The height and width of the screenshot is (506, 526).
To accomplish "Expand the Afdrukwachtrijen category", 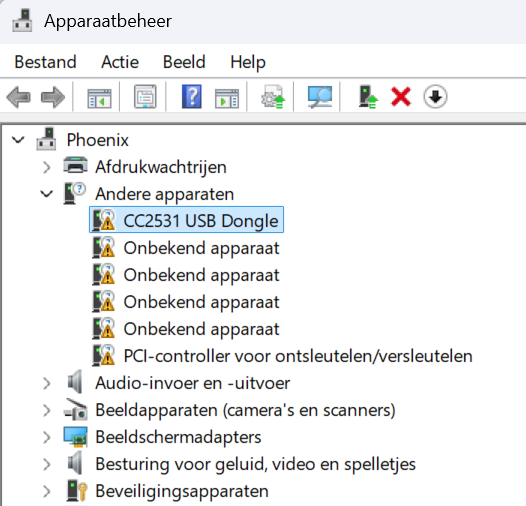I will click(47, 167).
